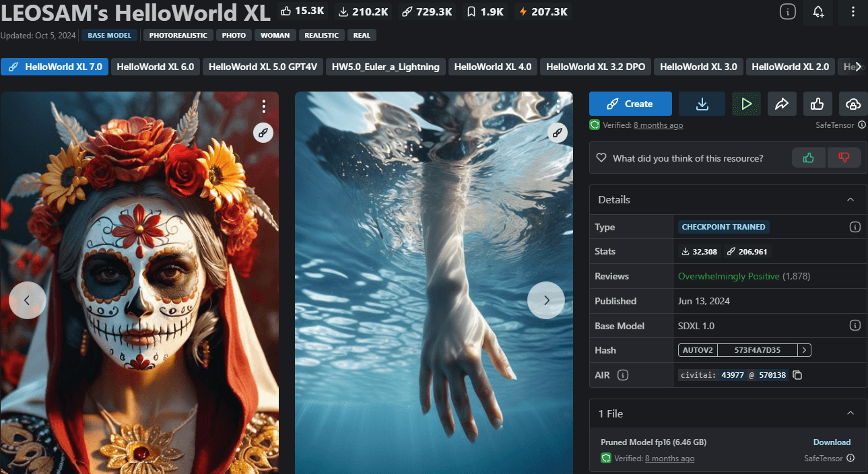Click the PHOTOREALISTIC tag

tap(178, 35)
